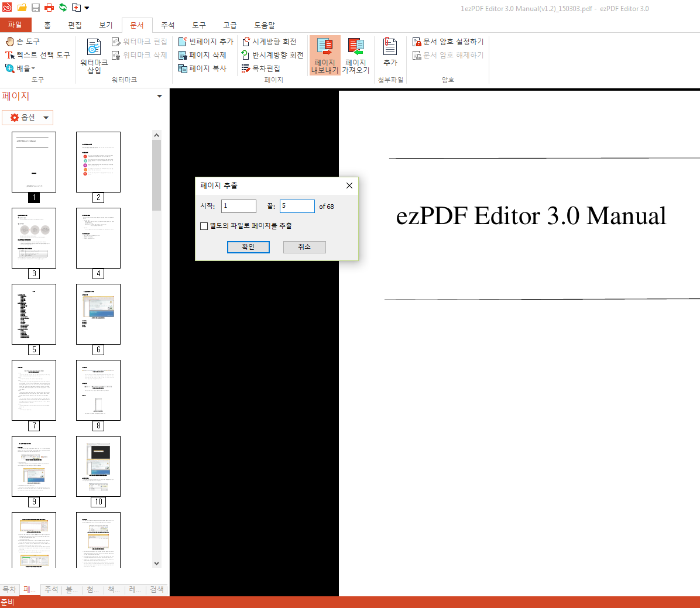Select page 10 thumbnail
Screen dimensions: 700x608
click(x=98, y=466)
